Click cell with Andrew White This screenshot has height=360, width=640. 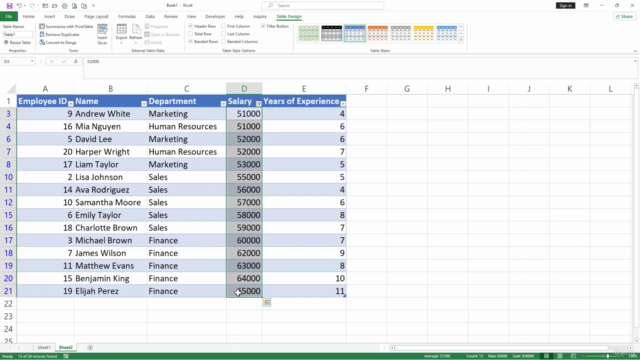tap(110, 114)
